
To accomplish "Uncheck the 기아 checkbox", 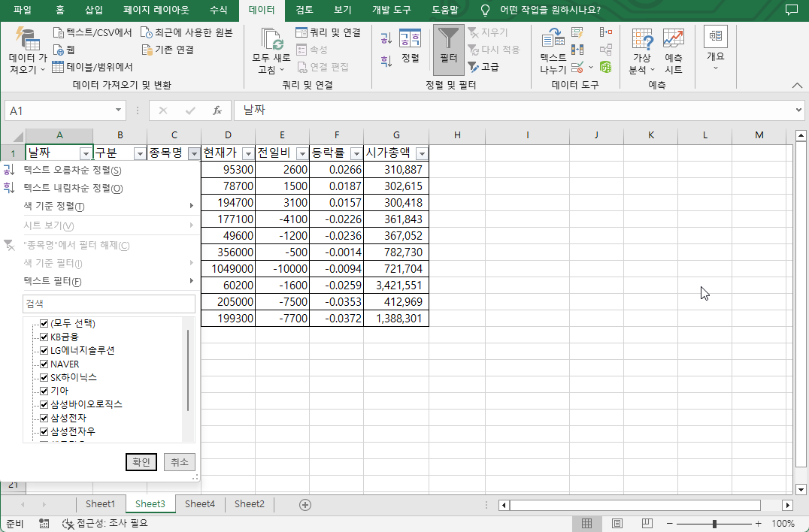I will click(44, 391).
